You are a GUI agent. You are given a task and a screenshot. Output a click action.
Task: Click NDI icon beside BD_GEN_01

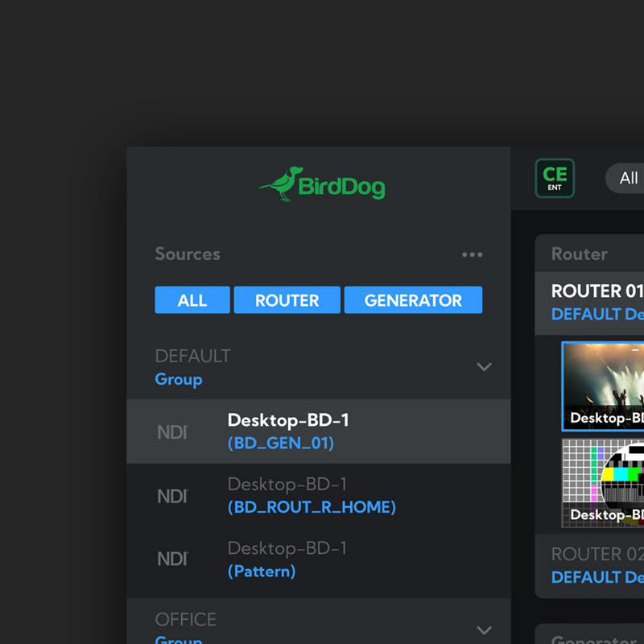172,432
